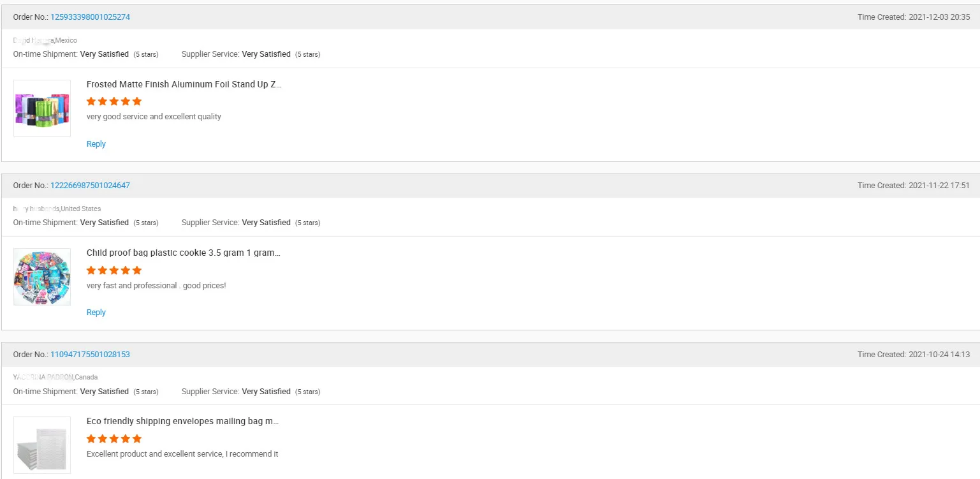Click the "very good service and excellent quality" comment

coord(154,117)
